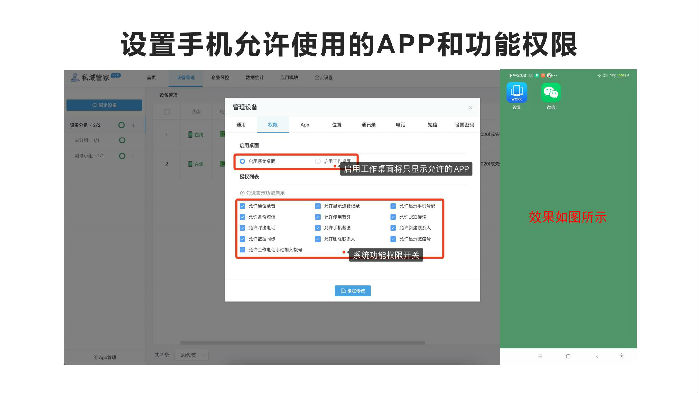Toggle second checkbox in right permission column

pos(393,217)
